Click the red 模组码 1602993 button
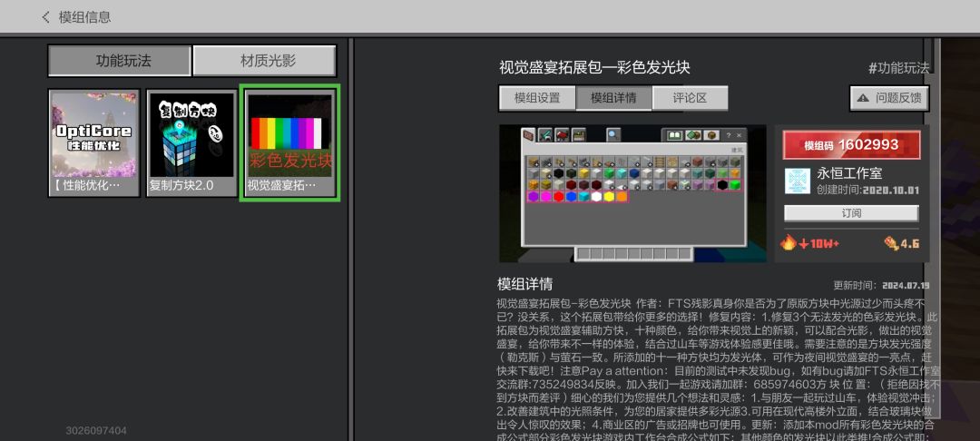 coord(850,145)
